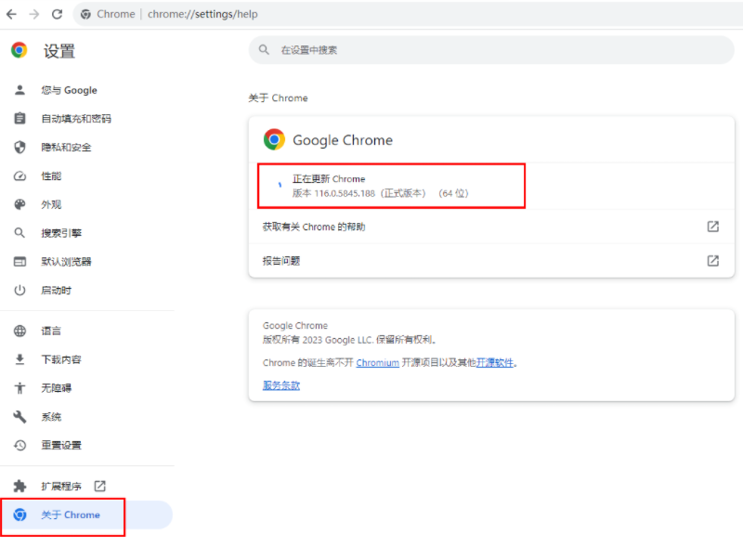The image size is (743, 560).
Task: Focus the 在设置中搜索 search field
Action: click(x=491, y=50)
